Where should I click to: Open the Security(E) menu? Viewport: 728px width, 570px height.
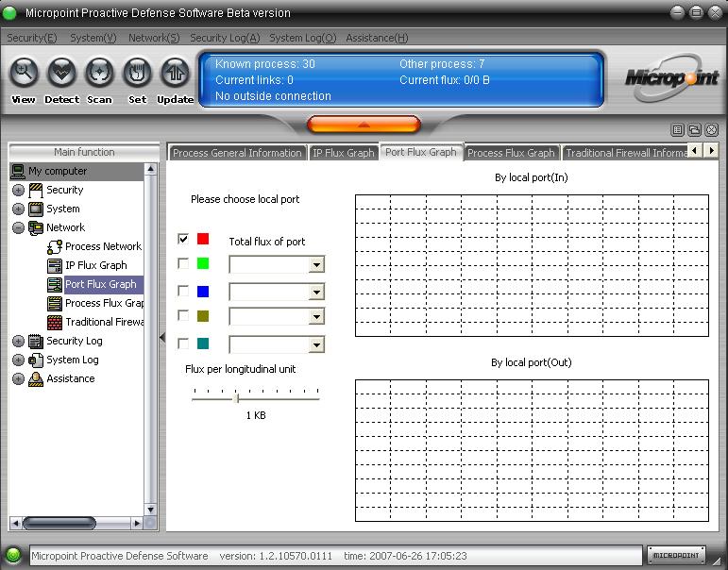point(31,38)
